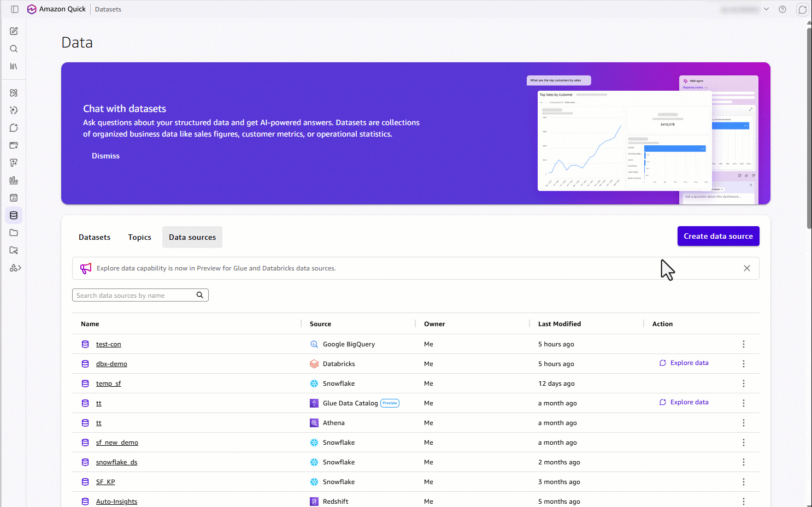Click the Preview badge on Glue Data Catalog
812x507 pixels.
(x=390, y=403)
